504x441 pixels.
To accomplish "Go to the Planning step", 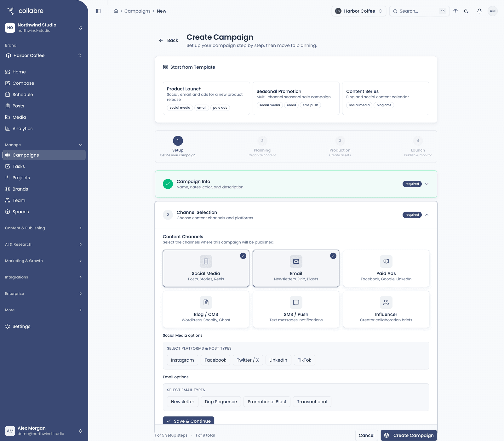I will click(262, 146).
